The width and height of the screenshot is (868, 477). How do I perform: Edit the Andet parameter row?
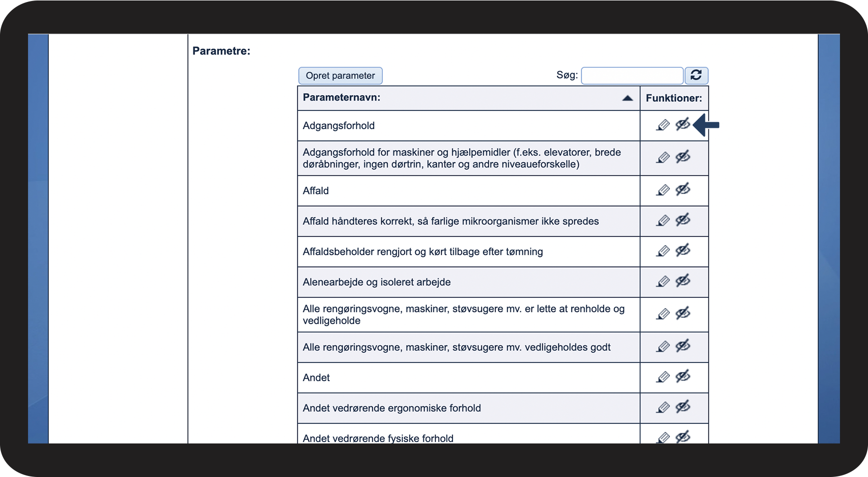click(663, 377)
